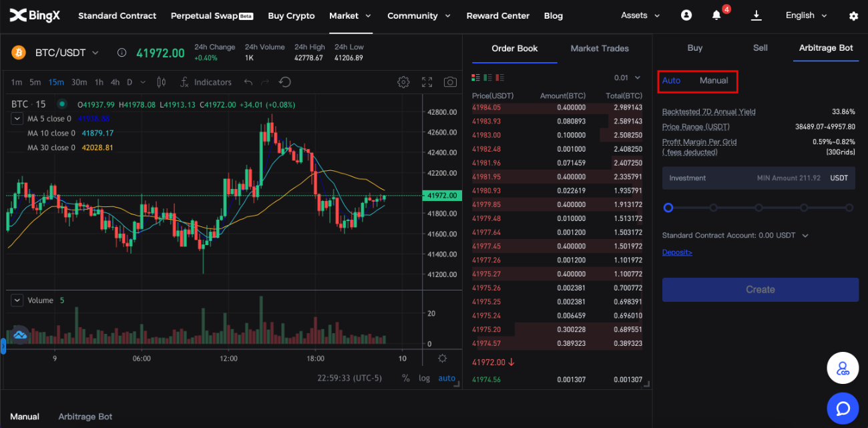This screenshot has height=428, width=868.
Task: Toggle percent scale on chart
Action: pos(405,378)
